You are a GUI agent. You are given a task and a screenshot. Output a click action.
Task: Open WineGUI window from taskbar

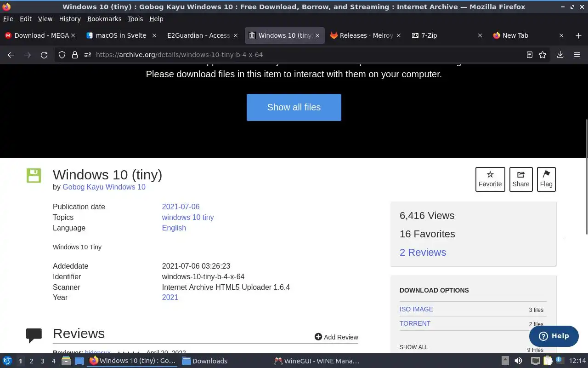(317, 361)
